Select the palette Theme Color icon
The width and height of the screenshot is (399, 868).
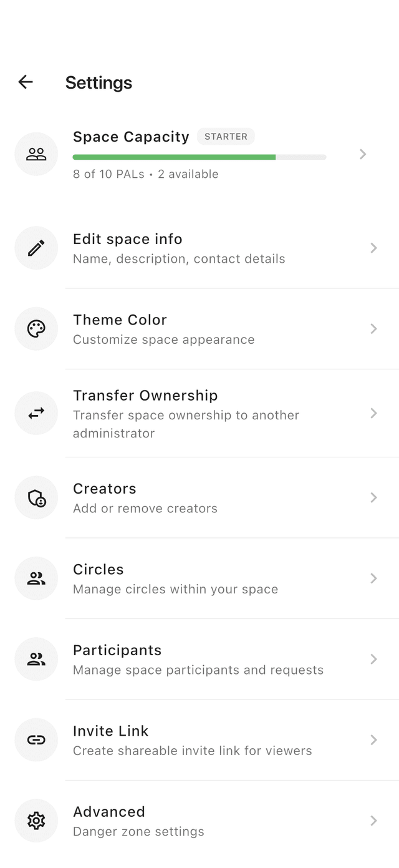coord(36,329)
